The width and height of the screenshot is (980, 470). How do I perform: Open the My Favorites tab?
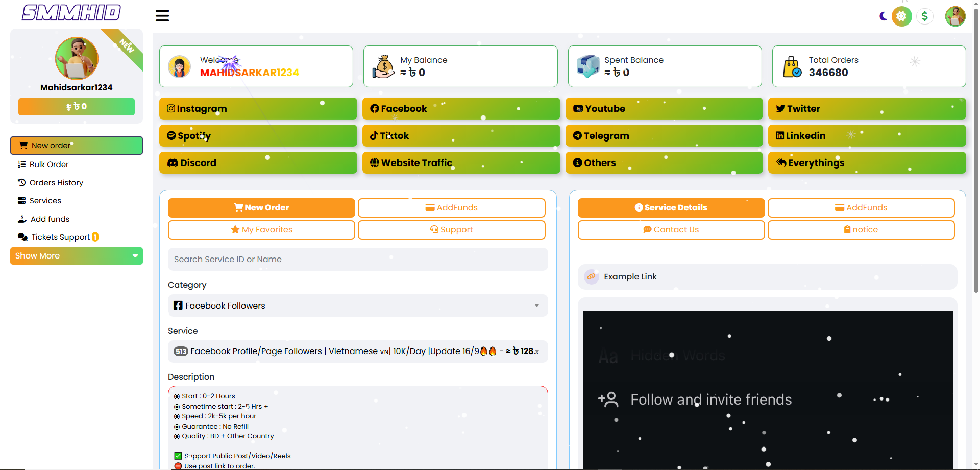[261, 230]
